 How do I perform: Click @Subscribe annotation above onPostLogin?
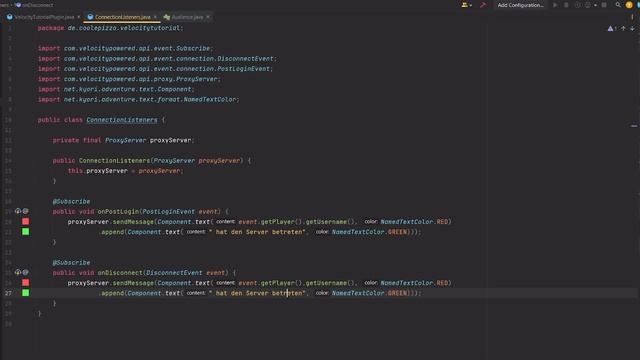tap(71, 201)
